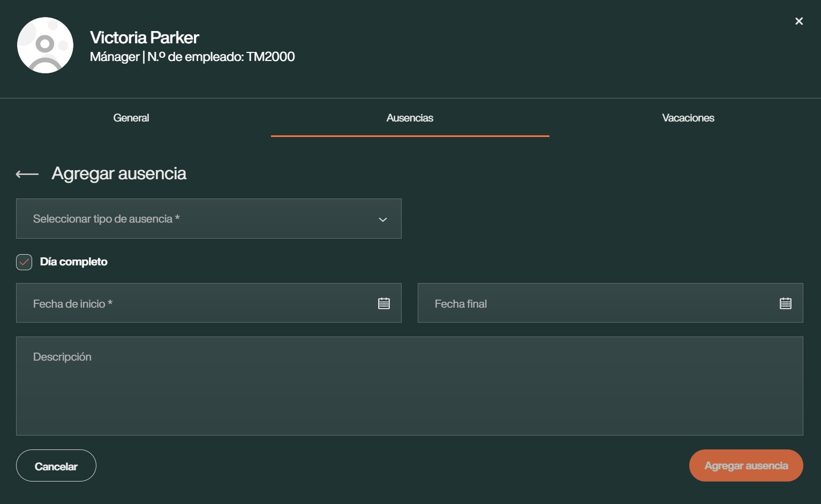The image size is (821, 504).
Task: Click the Victoria Parker name heading
Action: [145, 37]
